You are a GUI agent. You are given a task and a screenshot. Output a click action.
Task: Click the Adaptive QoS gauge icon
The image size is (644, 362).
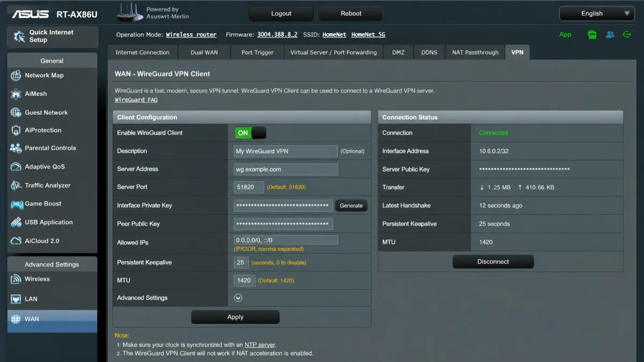pos(16,167)
